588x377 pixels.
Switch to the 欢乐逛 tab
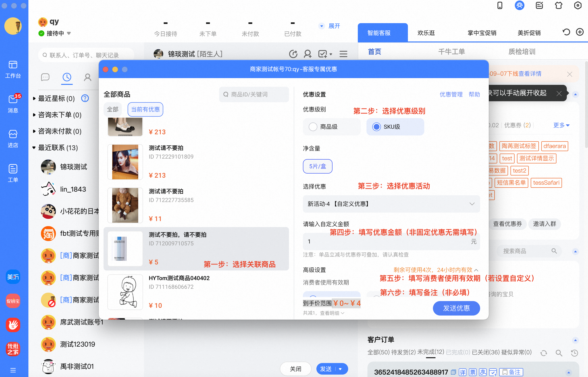pyautogui.click(x=426, y=33)
